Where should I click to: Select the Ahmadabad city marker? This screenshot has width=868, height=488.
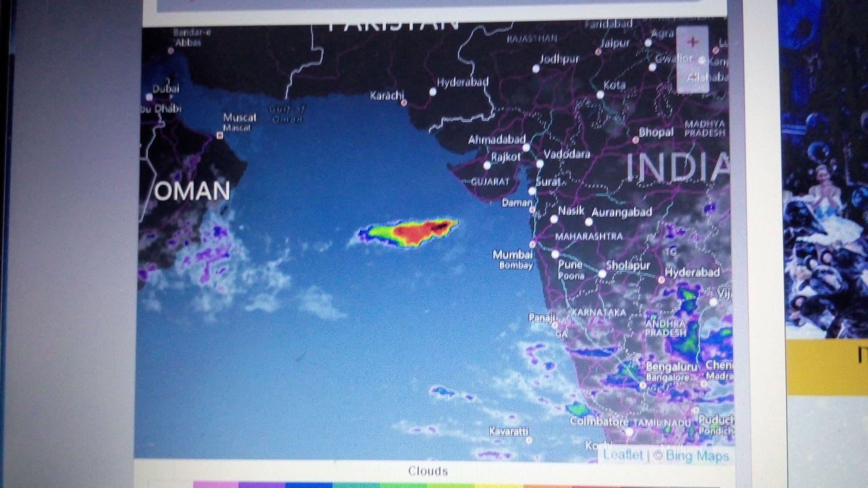click(526, 147)
